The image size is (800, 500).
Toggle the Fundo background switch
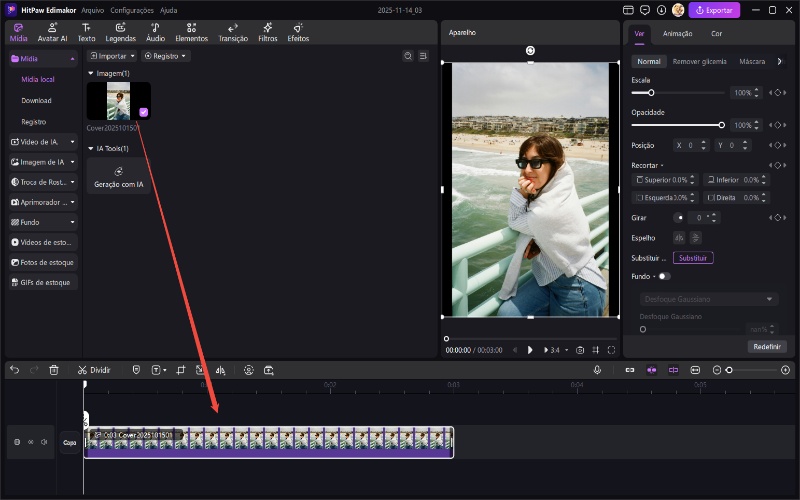point(664,276)
